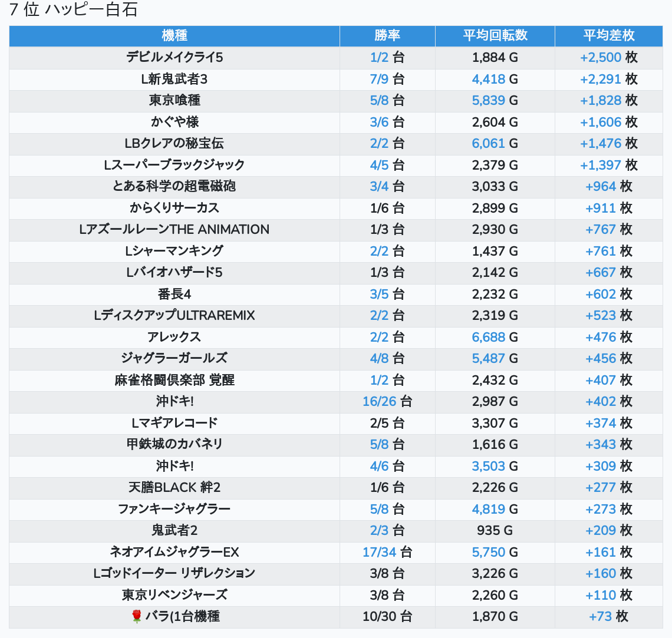
Task: Click the 勝率 column header
Action: [387, 35]
